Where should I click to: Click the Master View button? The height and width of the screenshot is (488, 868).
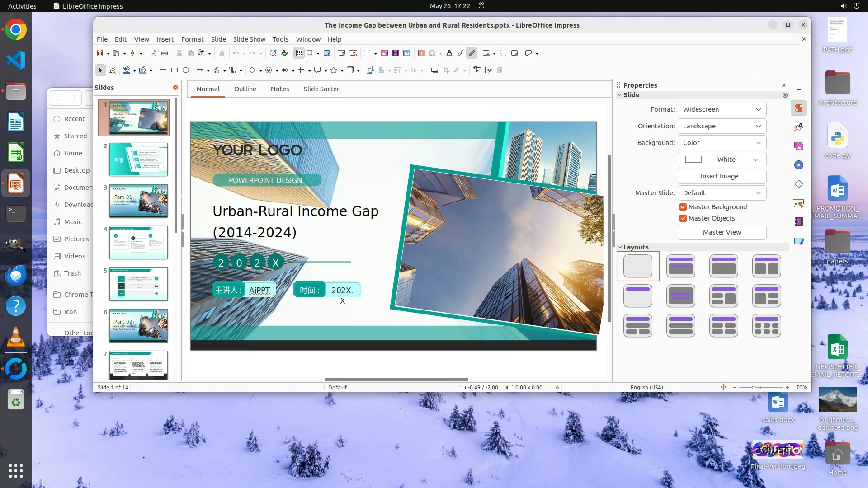coord(722,232)
